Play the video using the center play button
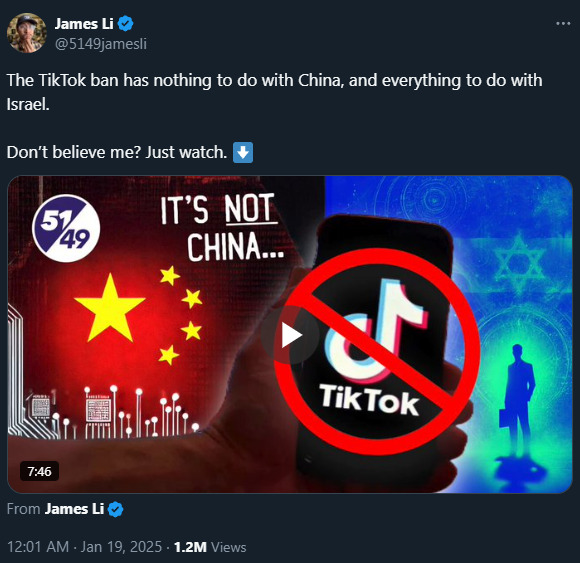The image size is (580, 563). (x=290, y=335)
